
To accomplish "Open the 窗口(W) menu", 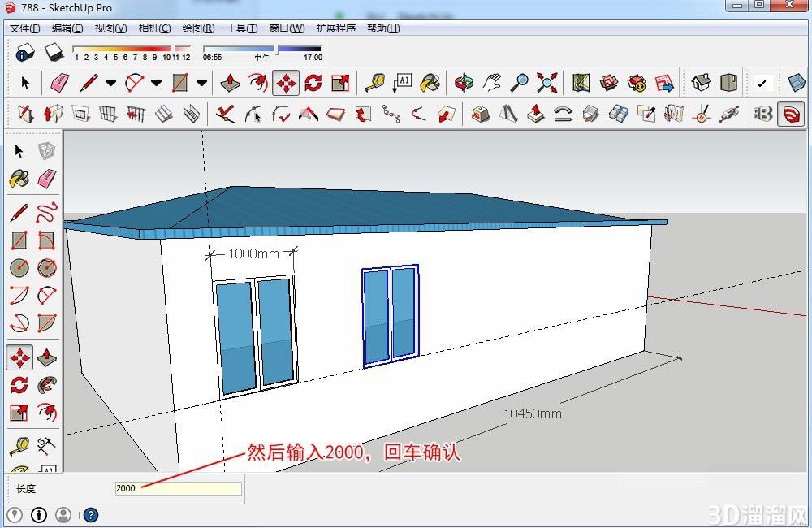I will click(287, 28).
